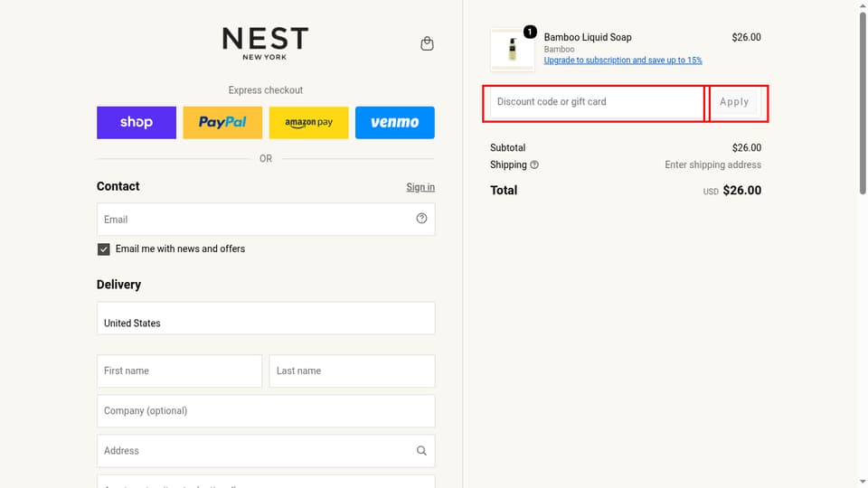This screenshot has height=488, width=868.
Task: Choose PayPal express checkout
Action: 222,122
